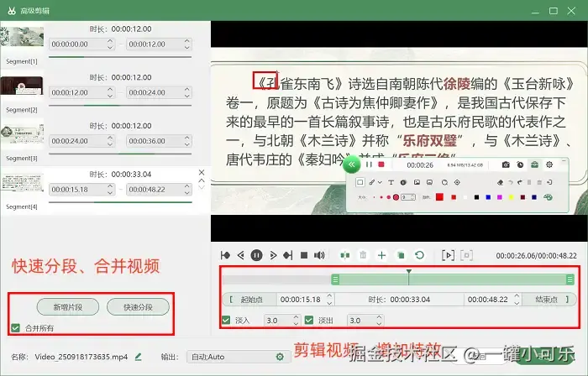Split the clip at the playhead
The width and height of the screenshot is (588, 376).
(x=345, y=255)
